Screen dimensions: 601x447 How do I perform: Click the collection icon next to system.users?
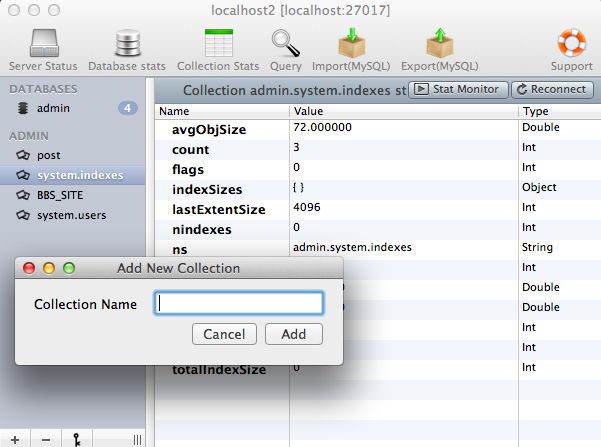pos(23,215)
